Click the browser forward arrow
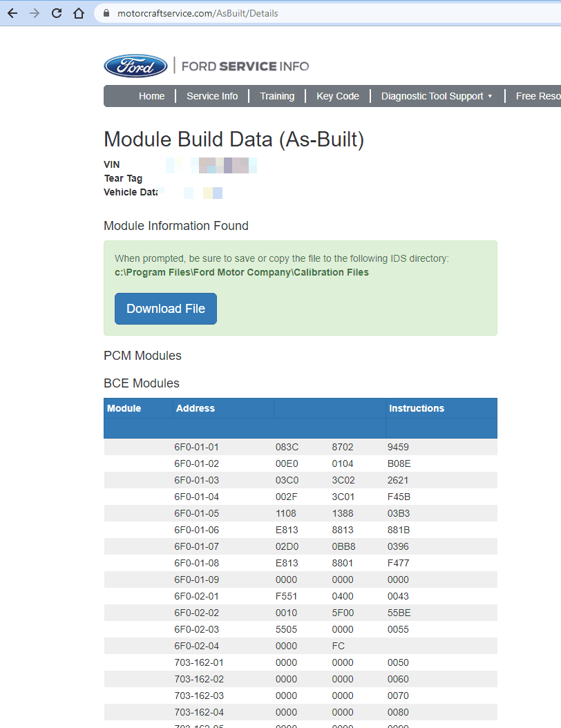Viewport: 561px width, 728px height. (x=35, y=13)
